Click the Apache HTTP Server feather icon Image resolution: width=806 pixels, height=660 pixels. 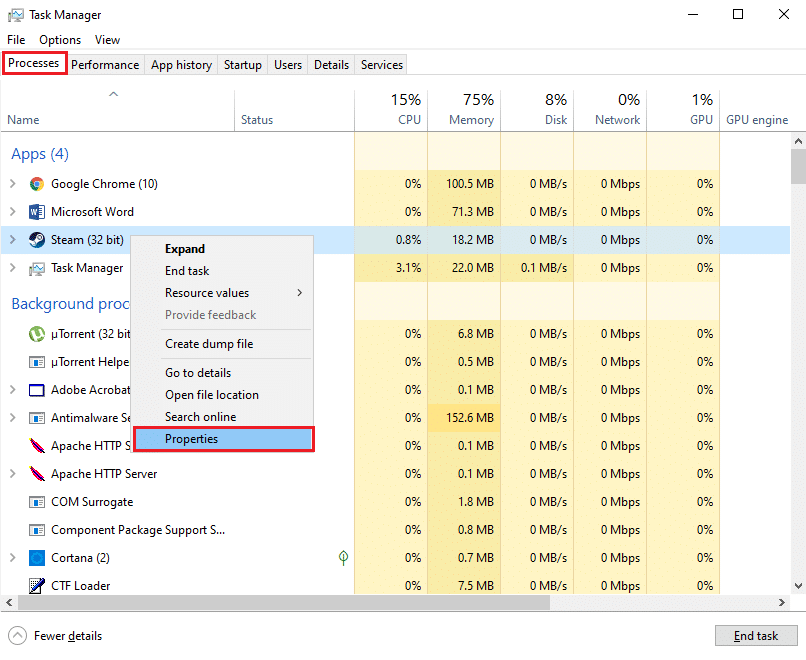(x=37, y=474)
